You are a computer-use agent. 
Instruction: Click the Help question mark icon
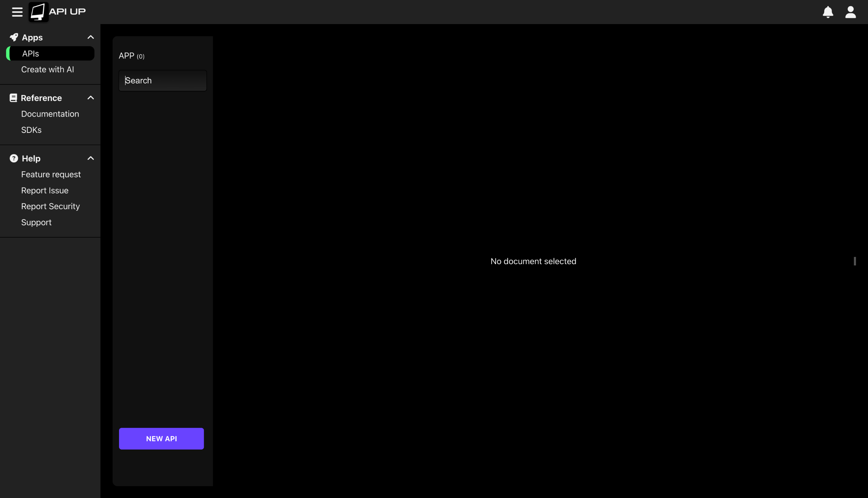tap(14, 158)
